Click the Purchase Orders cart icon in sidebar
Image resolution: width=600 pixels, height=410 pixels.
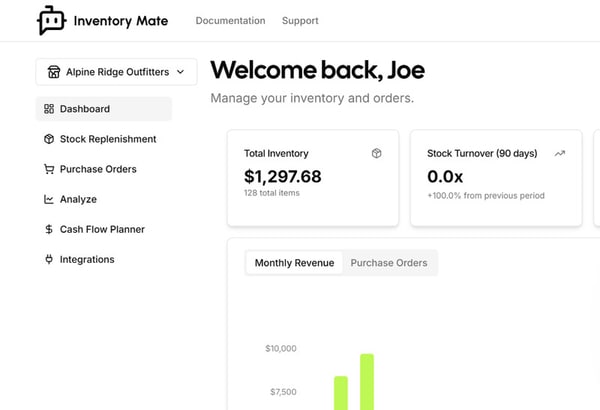coord(49,169)
